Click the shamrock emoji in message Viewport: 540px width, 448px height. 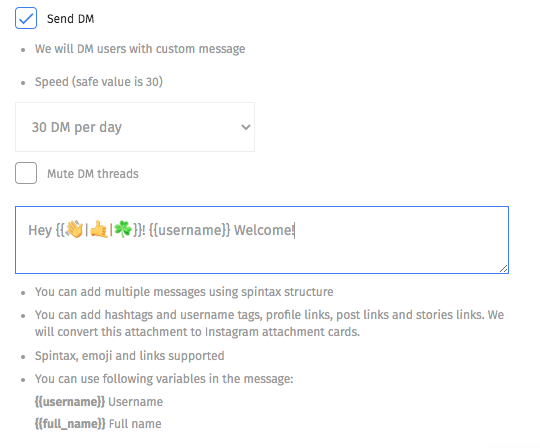tap(123, 229)
